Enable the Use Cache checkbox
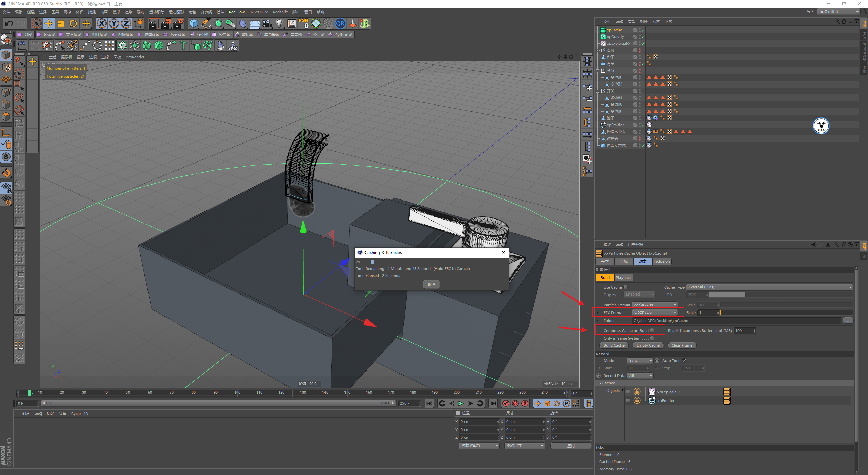 tap(626, 287)
